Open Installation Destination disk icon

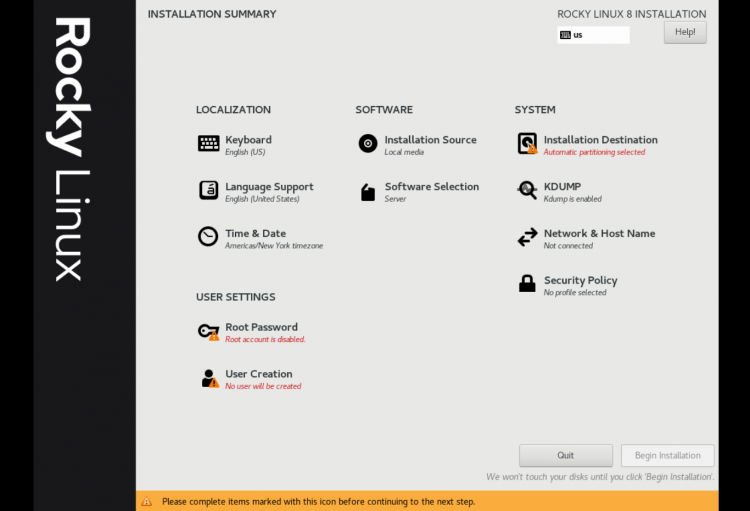click(x=527, y=144)
